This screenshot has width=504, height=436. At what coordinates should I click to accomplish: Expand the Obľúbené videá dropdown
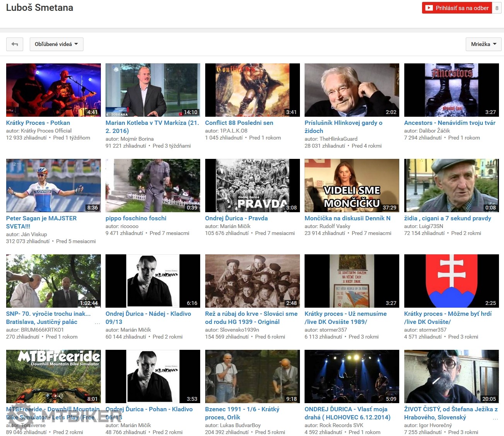(56, 44)
